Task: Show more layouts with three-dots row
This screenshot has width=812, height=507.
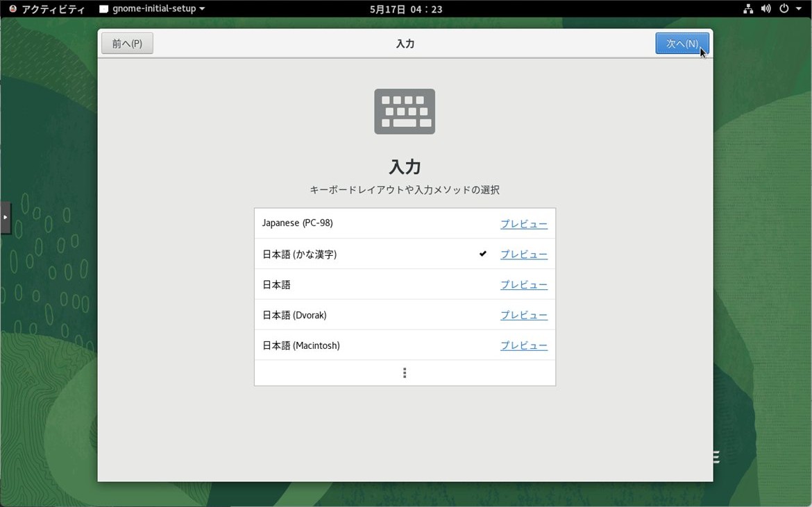Action: tap(405, 373)
